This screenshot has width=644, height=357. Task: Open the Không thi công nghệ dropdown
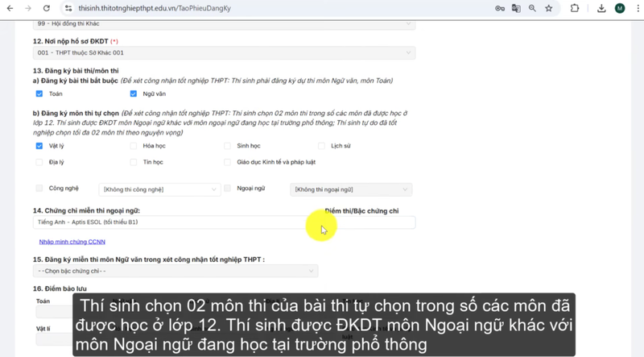[x=159, y=189]
